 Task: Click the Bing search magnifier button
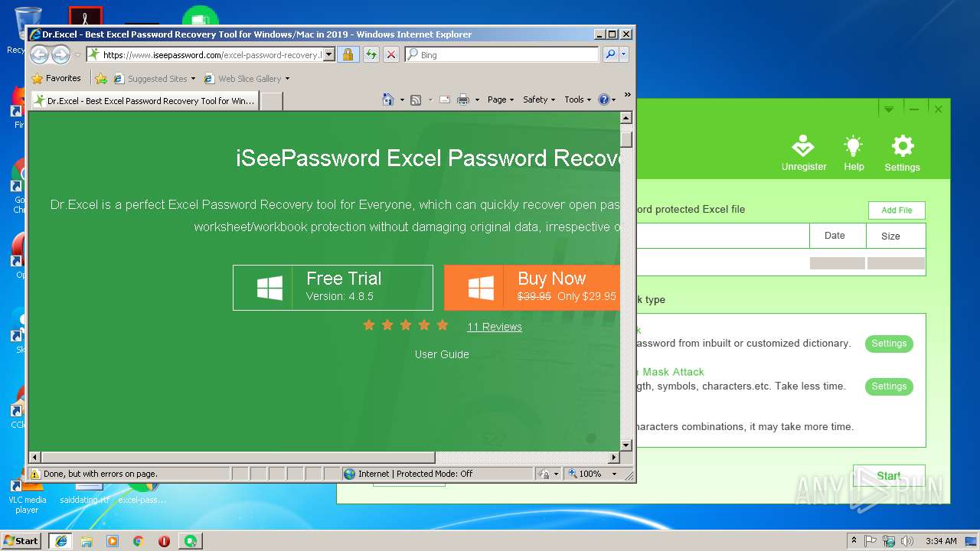click(610, 54)
